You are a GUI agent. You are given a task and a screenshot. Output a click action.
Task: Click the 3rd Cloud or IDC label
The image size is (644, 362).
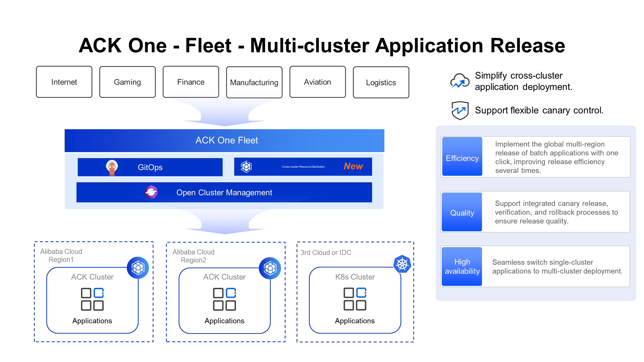point(326,252)
